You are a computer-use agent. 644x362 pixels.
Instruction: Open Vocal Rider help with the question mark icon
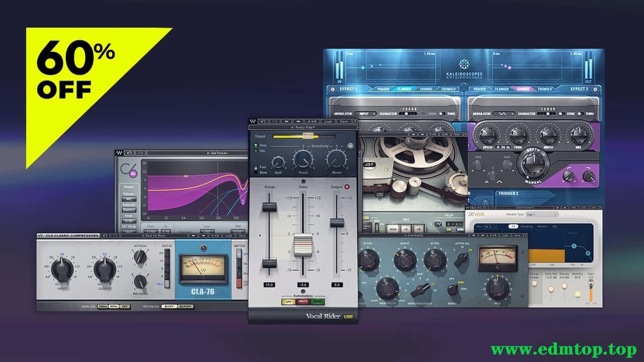pos(355,121)
